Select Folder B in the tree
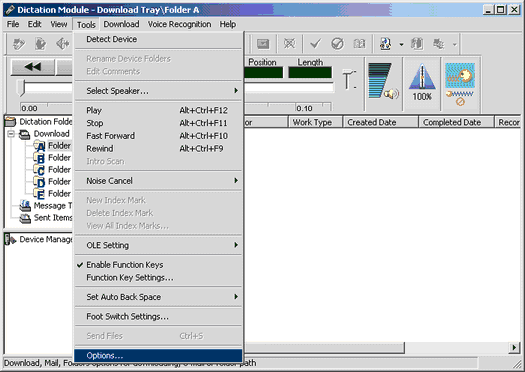This screenshot has height=372, width=525. point(53,158)
